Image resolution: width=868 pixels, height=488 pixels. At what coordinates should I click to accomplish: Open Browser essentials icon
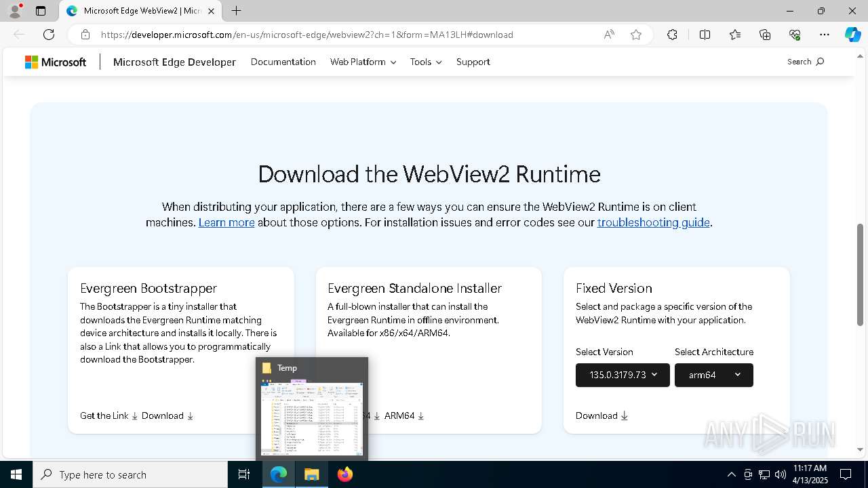[795, 35]
